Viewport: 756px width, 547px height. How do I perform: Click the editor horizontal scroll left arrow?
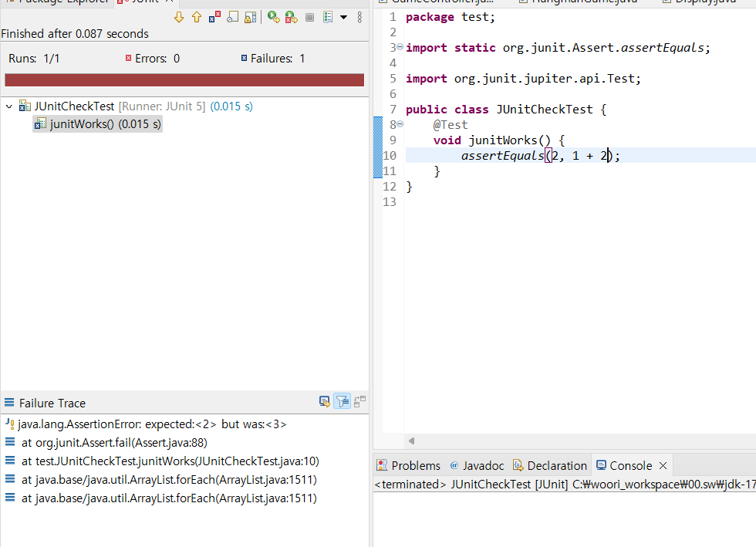(411, 441)
